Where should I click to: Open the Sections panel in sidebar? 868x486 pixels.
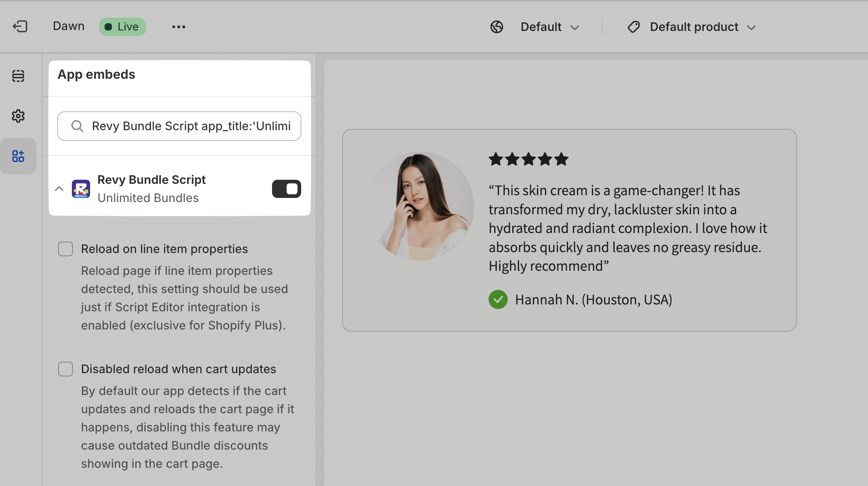pos(18,76)
